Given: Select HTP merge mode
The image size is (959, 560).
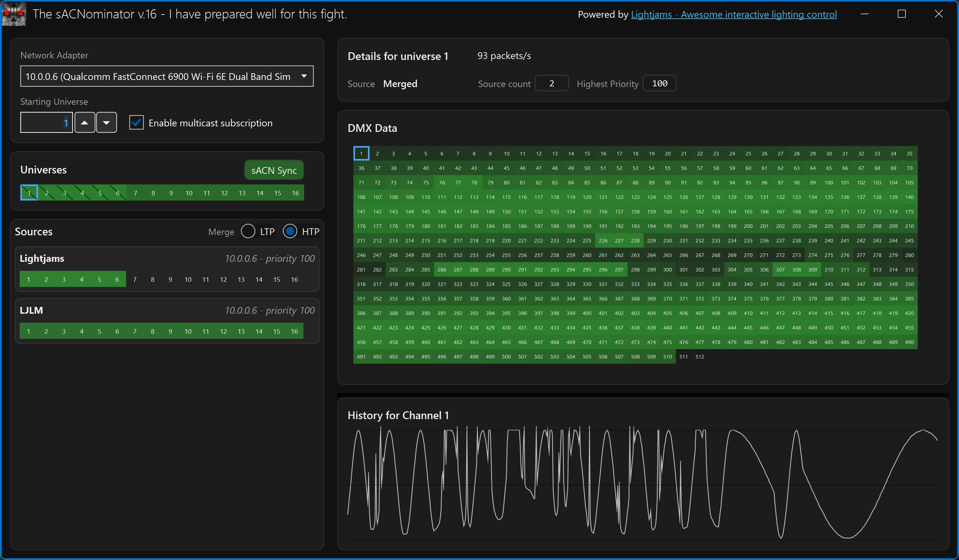Looking at the screenshot, I should click(x=290, y=231).
